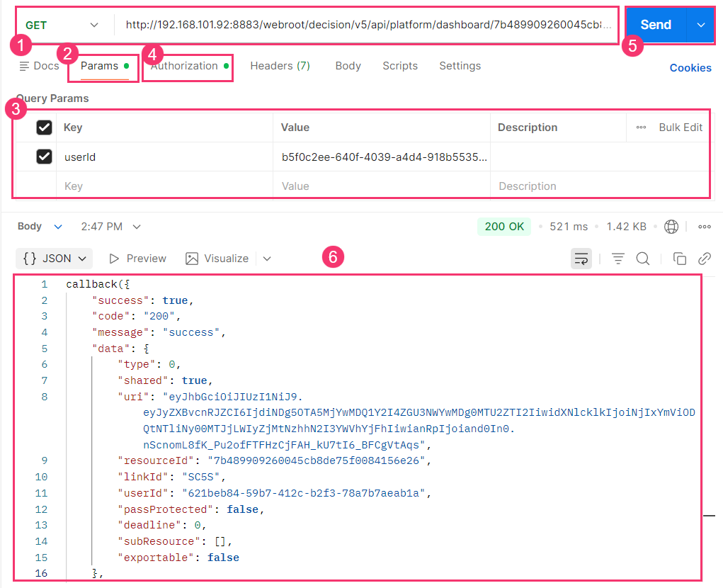Click the Bulk Edit button
The width and height of the screenshot is (723, 588).
pyautogui.click(x=680, y=128)
